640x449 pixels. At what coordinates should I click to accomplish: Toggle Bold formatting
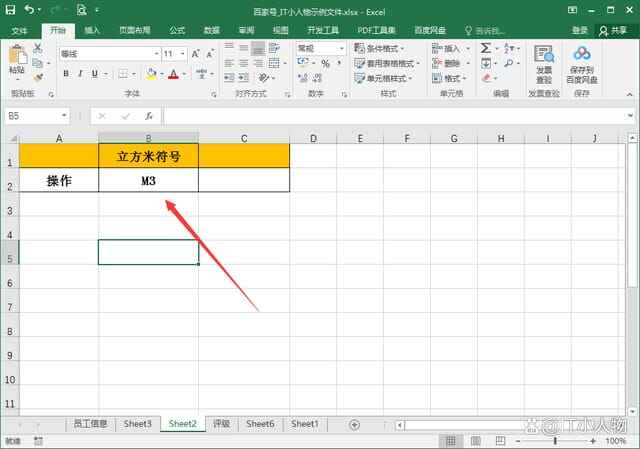click(x=66, y=74)
